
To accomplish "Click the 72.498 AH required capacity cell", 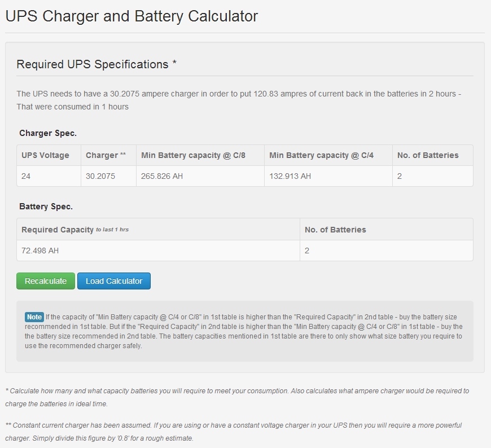I will 159,251.
